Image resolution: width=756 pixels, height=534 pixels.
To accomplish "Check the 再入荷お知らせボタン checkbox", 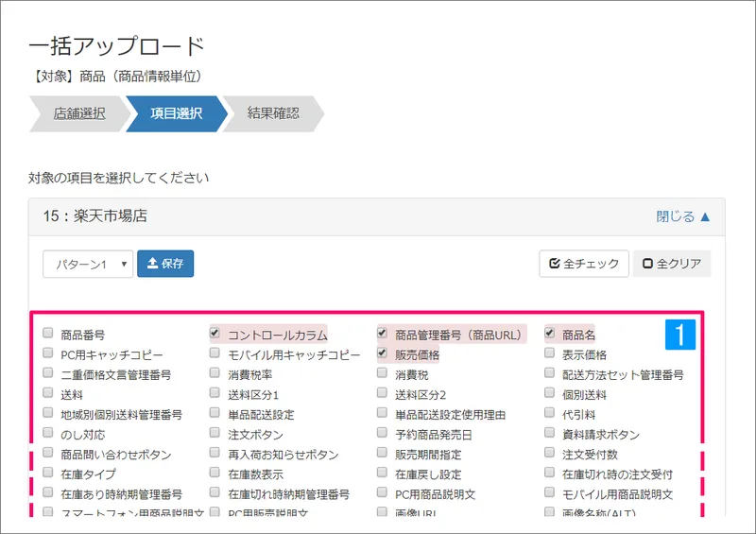I will click(x=215, y=452).
